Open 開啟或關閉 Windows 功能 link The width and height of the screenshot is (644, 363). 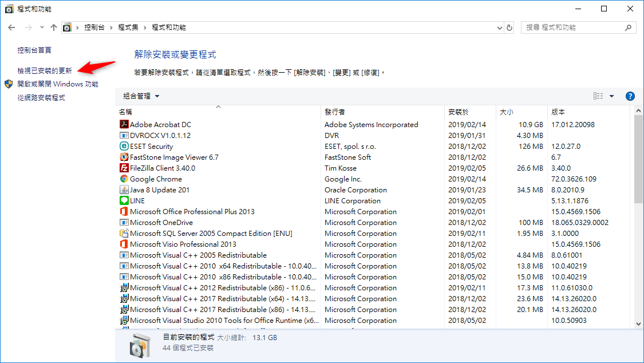tap(58, 84)
